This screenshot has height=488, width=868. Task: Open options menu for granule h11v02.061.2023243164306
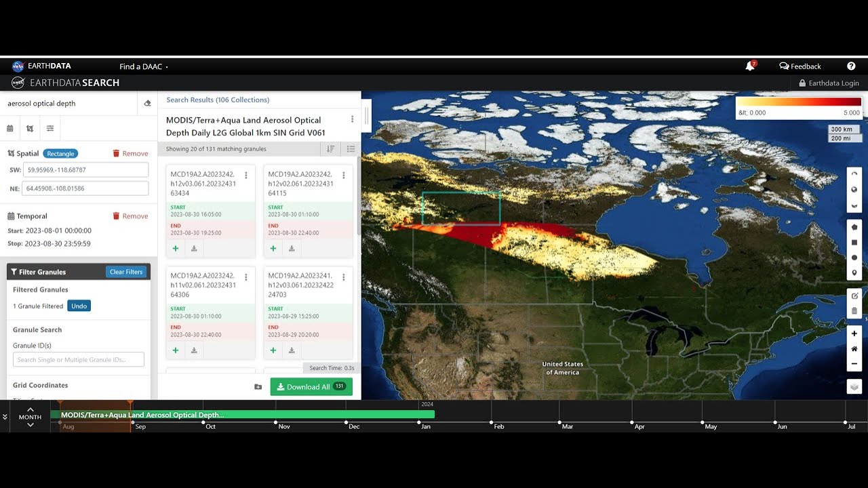[246, 277]
